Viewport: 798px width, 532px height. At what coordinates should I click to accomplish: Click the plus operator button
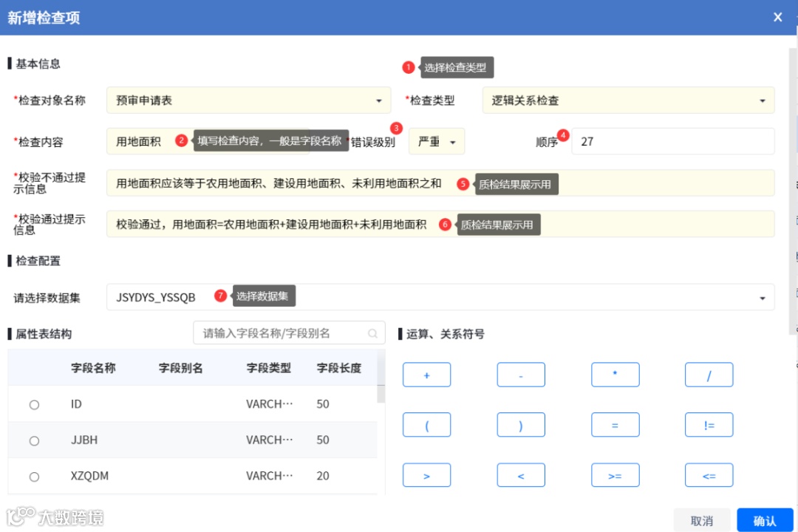pyautogui.click(x=426, y=375)
